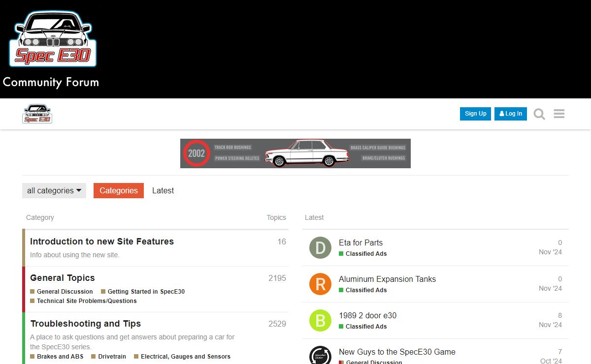Open the green B user avatar
591x364 pixels.
click(320, 321)
